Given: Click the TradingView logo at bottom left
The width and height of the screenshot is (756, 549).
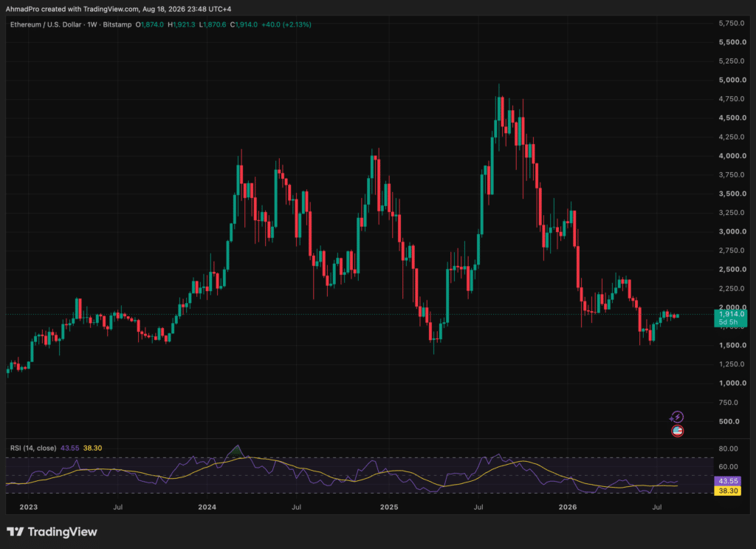Looking at the screenshot, I should [52, 531].
